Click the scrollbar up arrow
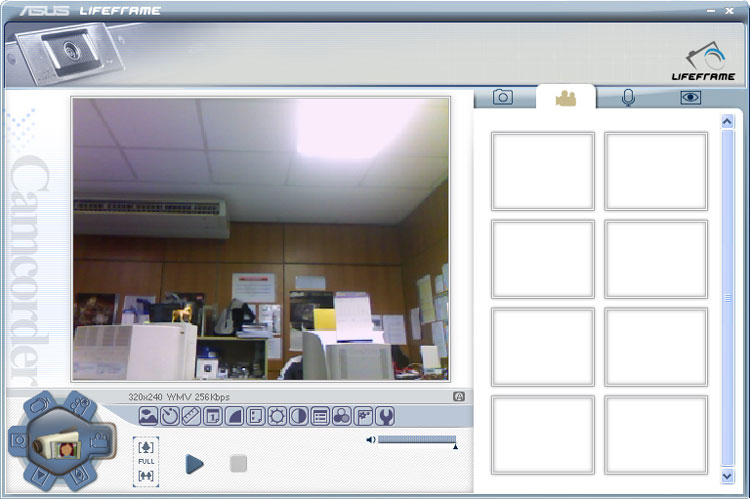Image resolution: width=750 pixels, height=499 pixels. [727, 122]
